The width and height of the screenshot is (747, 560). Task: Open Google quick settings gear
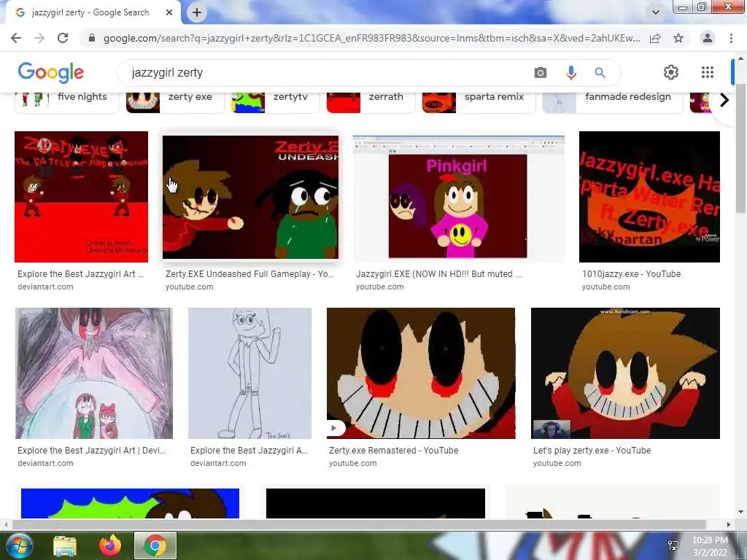pos(671,72)
